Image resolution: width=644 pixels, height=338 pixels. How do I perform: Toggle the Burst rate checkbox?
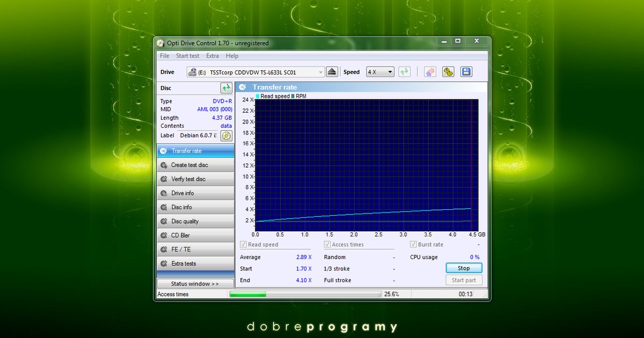pos(412,244)
